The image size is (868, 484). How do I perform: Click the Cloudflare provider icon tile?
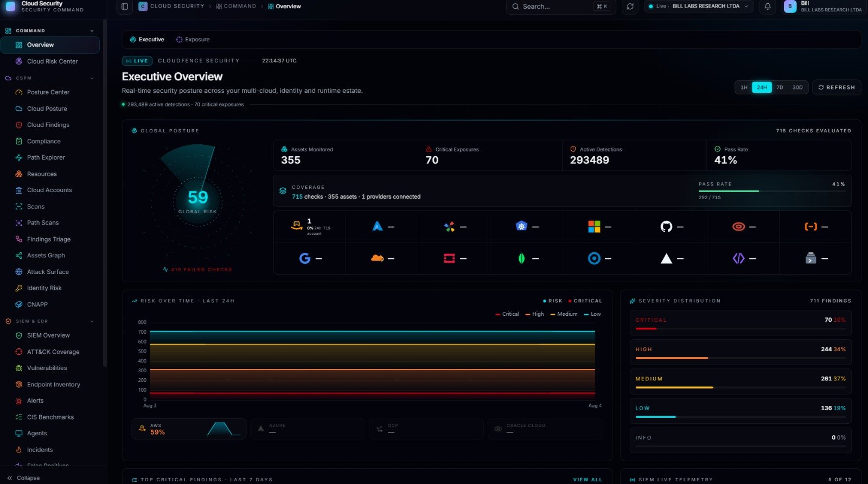pyautogui.click(x=378, y=258)
